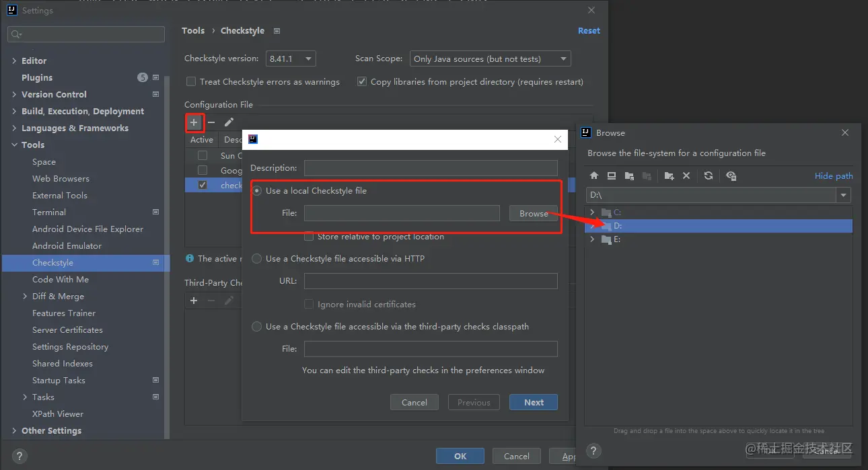Select Checkstyle file accessible via HTTP option
Image resolution: width=868 pixels, height=470 pixels.
(x=257, y=259)
